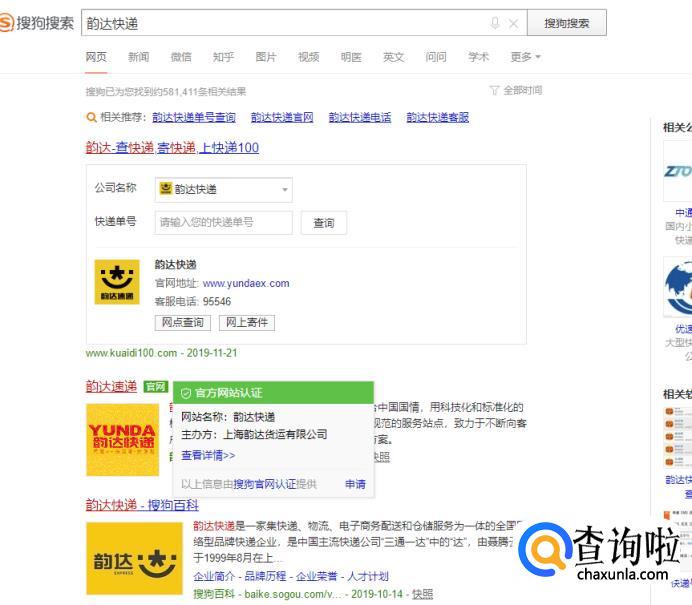Click the 查询 button

click(323, 223)
